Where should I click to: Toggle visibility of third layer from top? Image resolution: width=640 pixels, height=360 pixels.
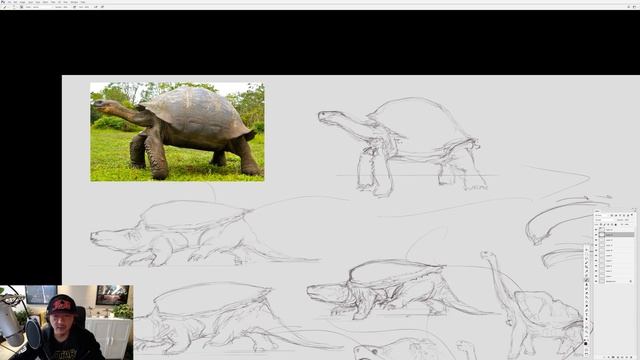click(596, 240)
